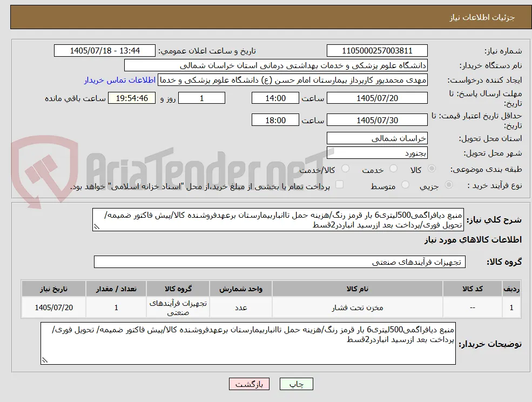Screen dimensions: 532x402
Task: Click the توضیحات خریدار textarea
Action: 248,343
